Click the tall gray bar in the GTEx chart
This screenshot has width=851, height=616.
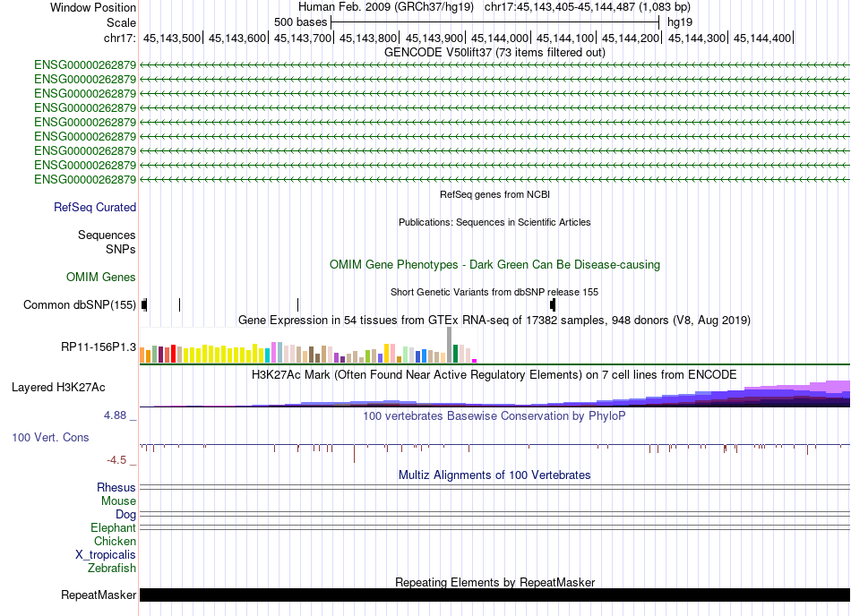tap(450, 345)
